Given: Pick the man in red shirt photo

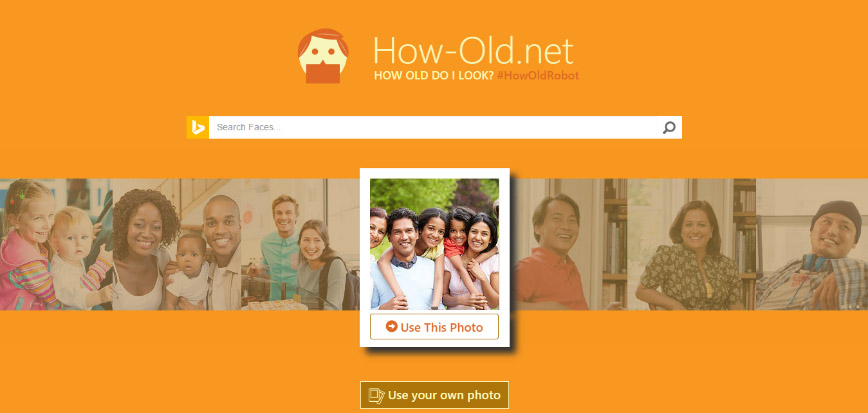Looking at the screenshot, I should 570,244.
